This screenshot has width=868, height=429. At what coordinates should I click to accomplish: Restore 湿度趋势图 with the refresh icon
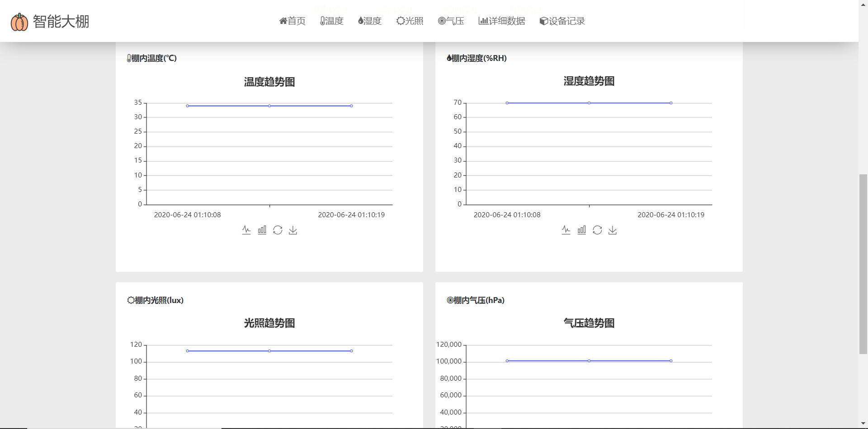coord(598,230)
